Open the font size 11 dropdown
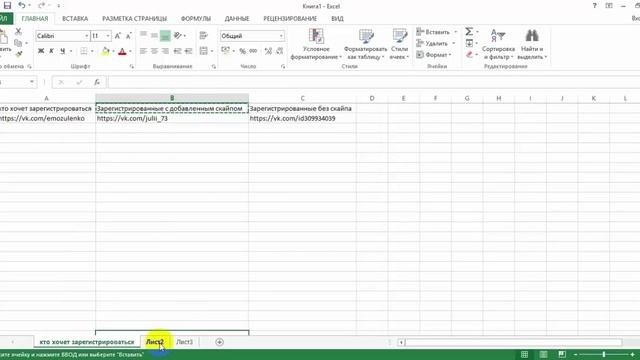The width and height of the screenshot is (640, 360). click(x=108, y=36)
